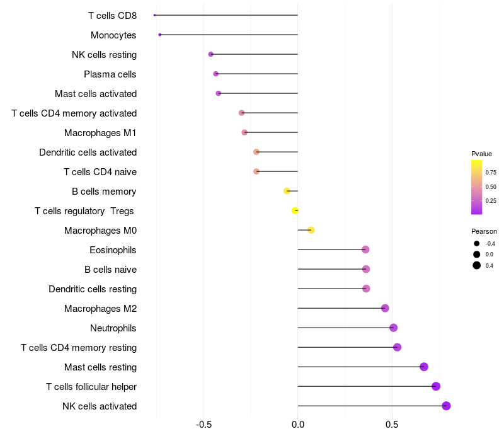
Task: Click the Pvalue gradient color bar
Action: pos(477,187)
